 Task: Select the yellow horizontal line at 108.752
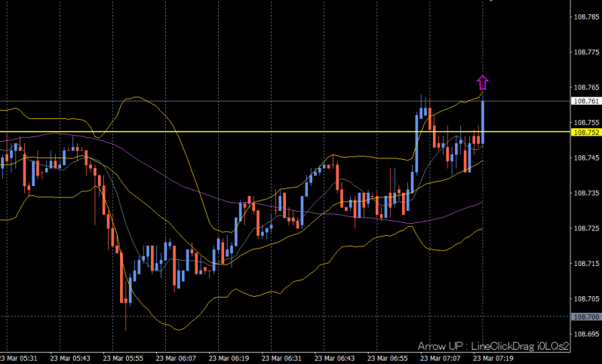click(x=226, y=132)
